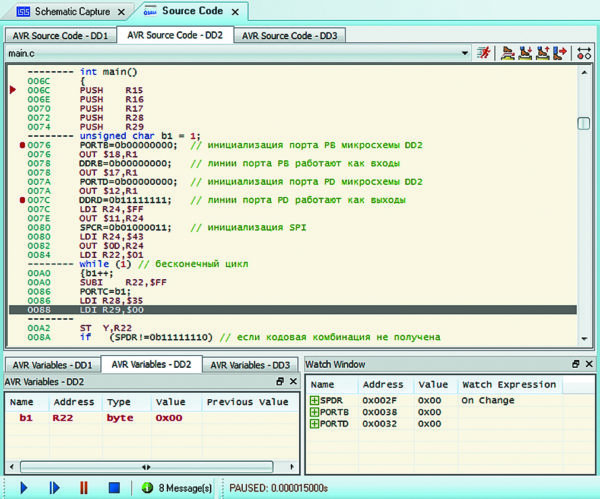Expand the SPDR watch item

314,400
